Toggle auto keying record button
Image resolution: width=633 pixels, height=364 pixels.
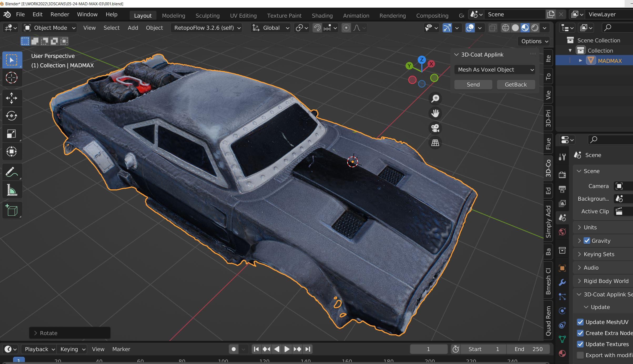tap(234, 349)
